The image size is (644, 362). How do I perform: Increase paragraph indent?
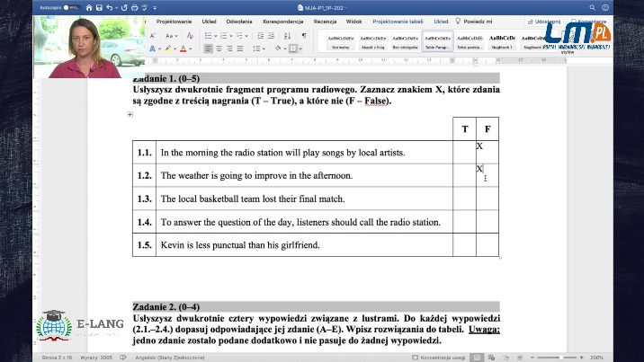pos(271,36)
